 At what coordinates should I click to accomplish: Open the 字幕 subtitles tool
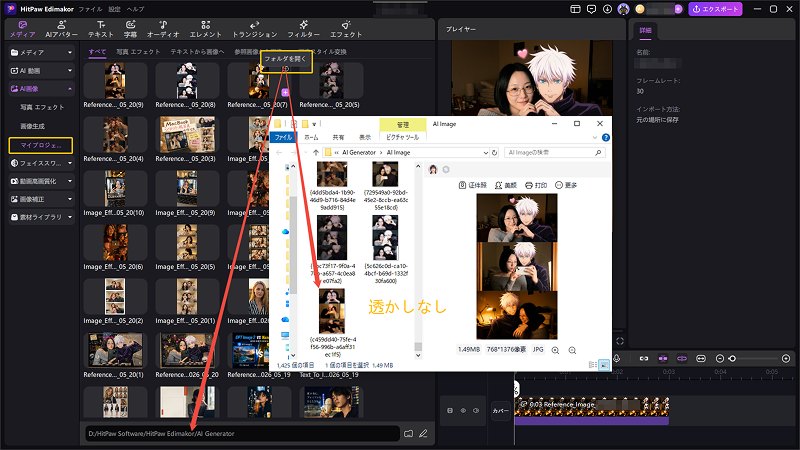point(131,29)
